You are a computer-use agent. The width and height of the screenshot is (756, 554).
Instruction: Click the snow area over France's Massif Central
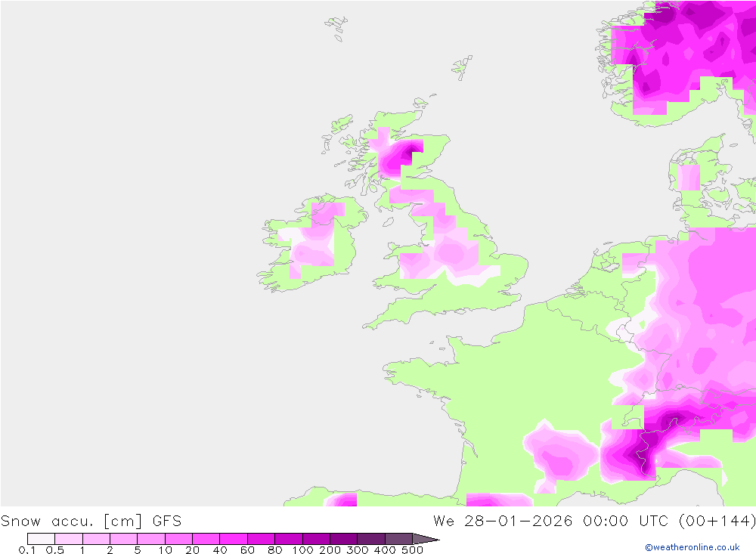click(x=560, y=456)
